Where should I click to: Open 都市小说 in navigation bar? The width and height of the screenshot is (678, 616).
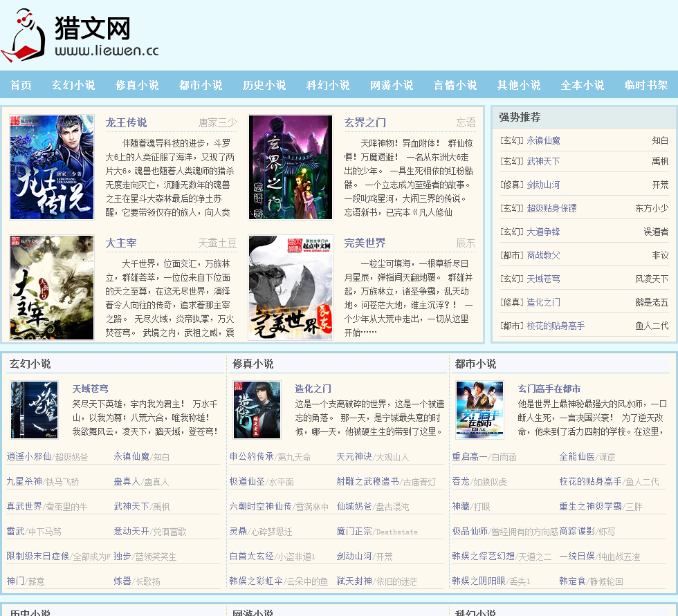tap(201, 85)
